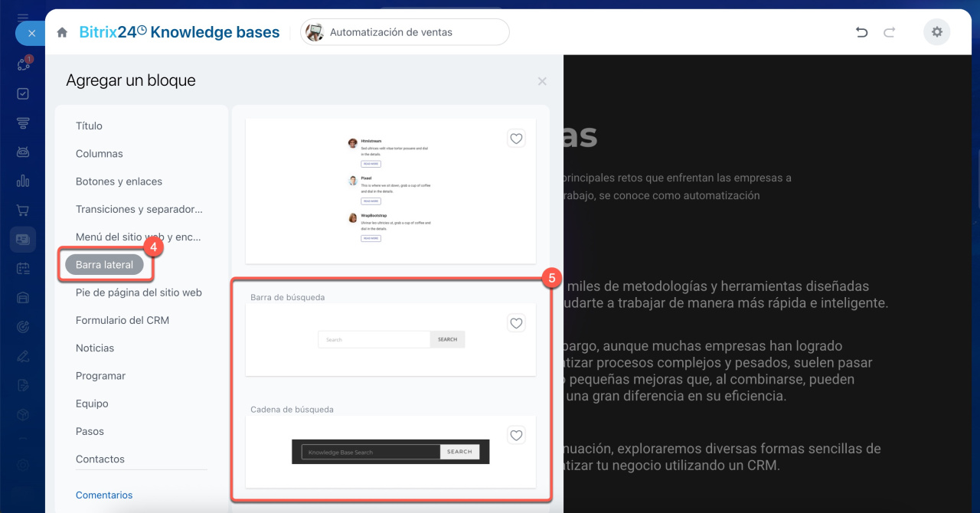Open the Botones y enlaces category
The image size is (980, 513).
[119, 181]
